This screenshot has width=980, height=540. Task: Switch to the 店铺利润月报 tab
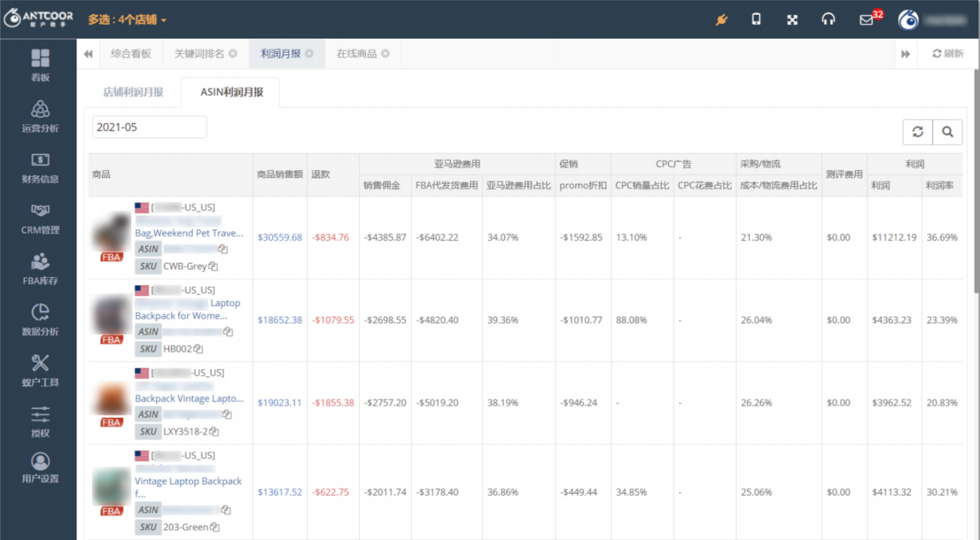[133, 92]
